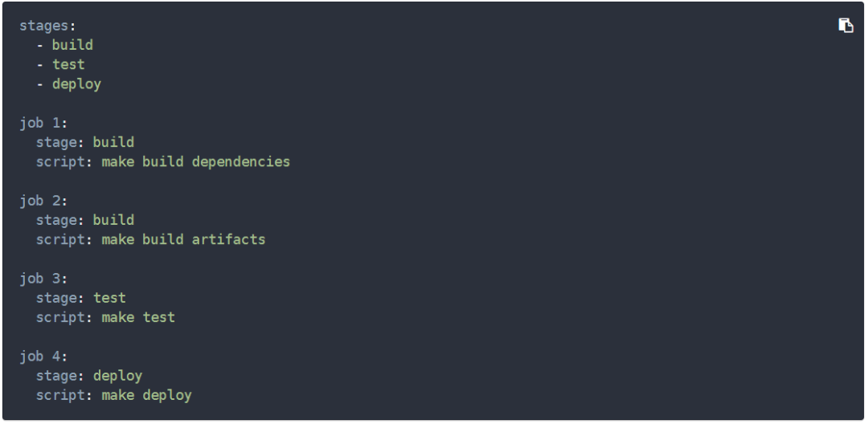Select the "build" entry in stages list
This screenshot has height=424, width=868.
coord(72,45)
